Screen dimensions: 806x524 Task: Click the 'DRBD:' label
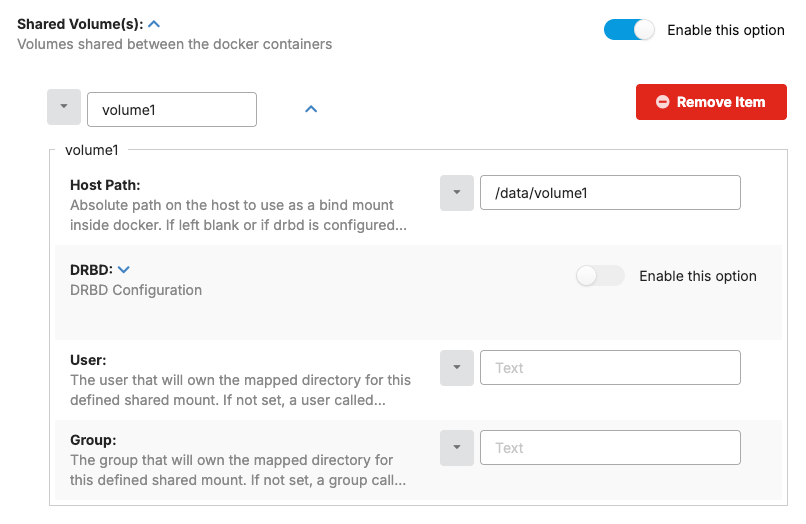[91, 270]
